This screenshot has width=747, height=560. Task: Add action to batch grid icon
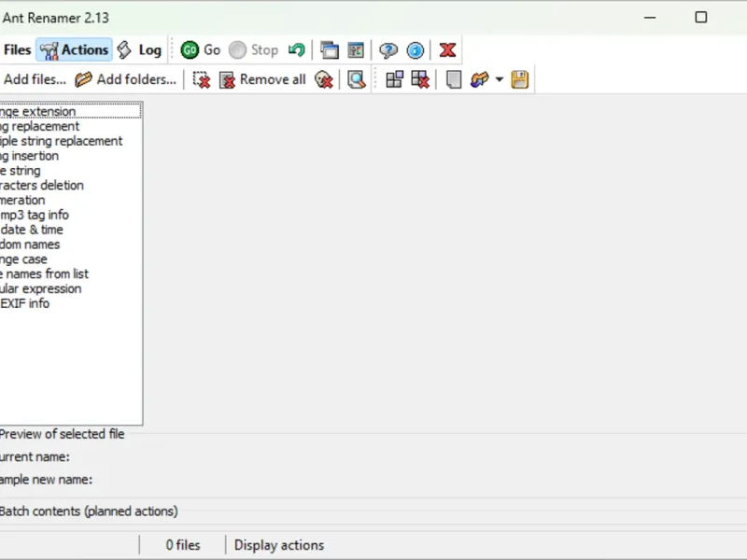[x=394, y=79]
